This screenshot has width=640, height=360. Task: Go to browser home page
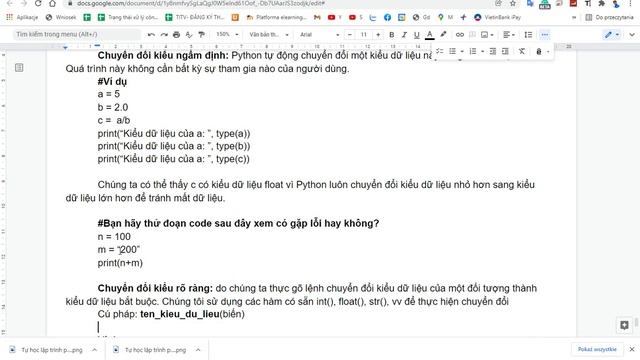[x=52, y=3]
